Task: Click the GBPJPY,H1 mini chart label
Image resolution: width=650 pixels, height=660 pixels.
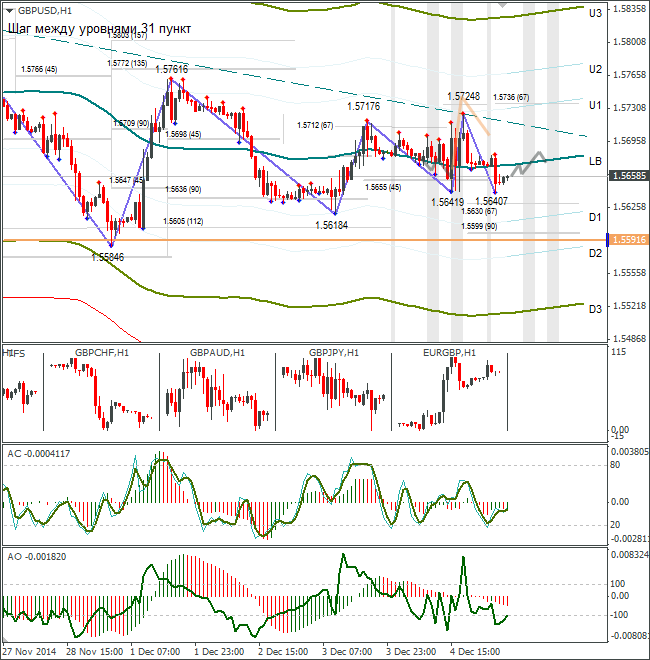Action: (334, 353)
